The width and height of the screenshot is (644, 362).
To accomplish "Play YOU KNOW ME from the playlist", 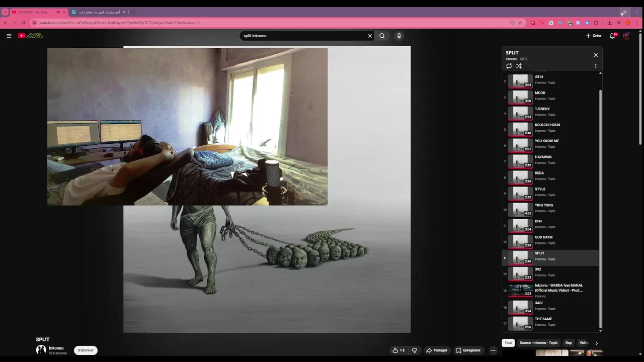I will 551,145.
